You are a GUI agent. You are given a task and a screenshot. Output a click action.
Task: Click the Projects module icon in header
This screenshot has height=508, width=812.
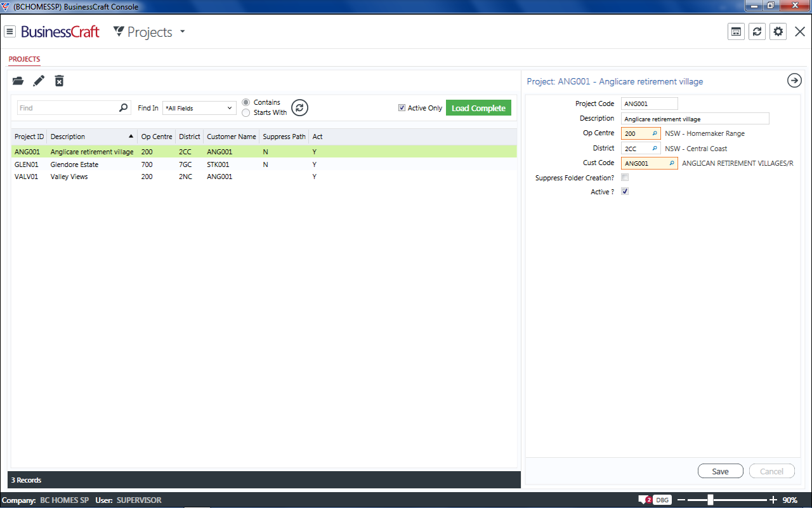119,32
